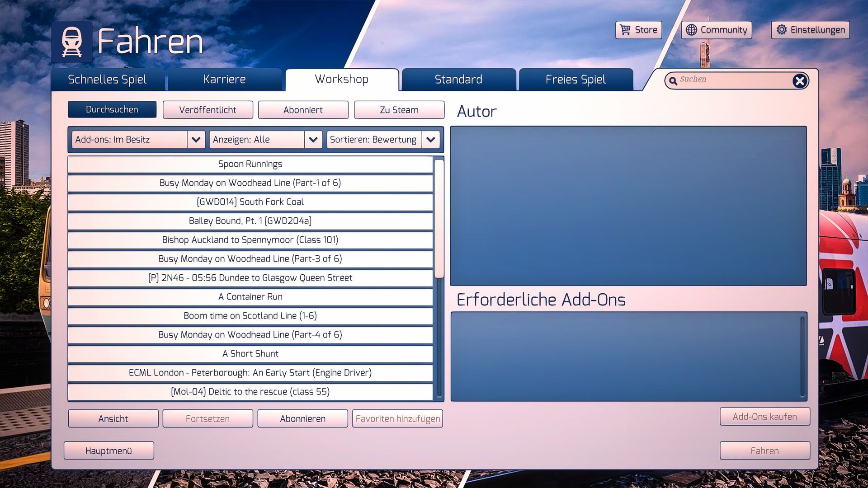Switch to the Karriere tab
Image resolution: width=868 pixels, height=488 pixels.
click(224, 80)
